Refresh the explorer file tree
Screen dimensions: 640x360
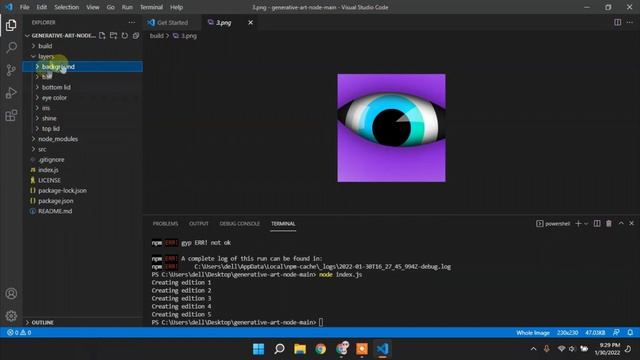124,36
